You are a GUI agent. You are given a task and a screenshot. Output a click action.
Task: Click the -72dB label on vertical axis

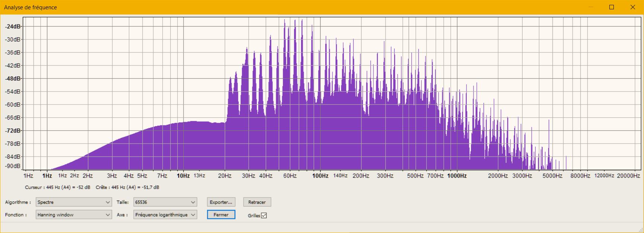[x=13, y=131]
